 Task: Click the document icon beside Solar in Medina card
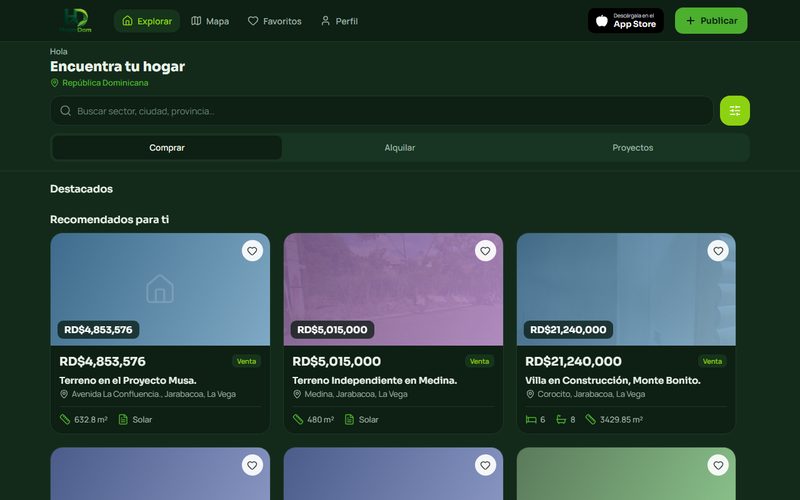coord(349,419)
